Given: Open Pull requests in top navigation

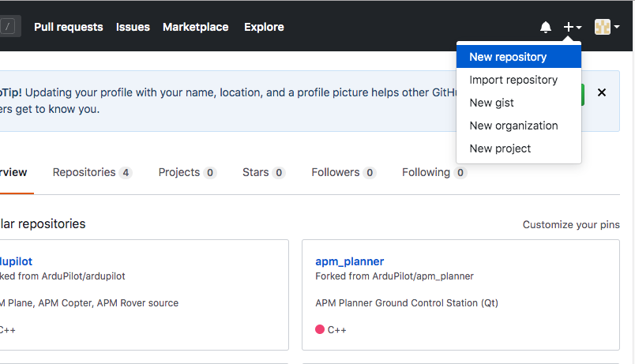Looking at the screenshot, I should point(68,27).
